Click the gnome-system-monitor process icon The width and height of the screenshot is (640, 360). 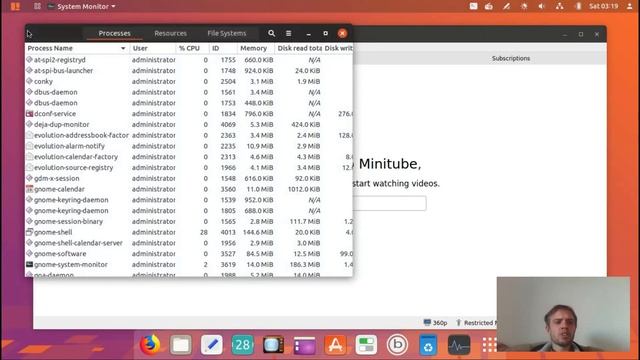click(x=29, y=264)
